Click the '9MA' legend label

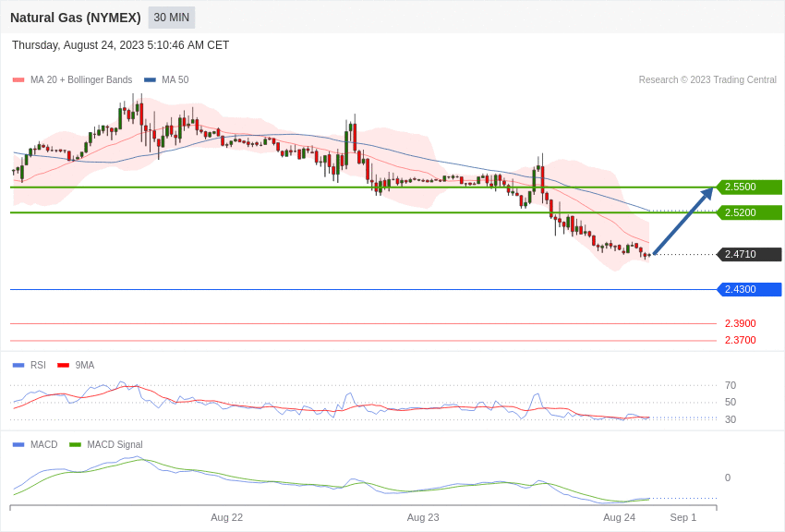click(x=85, y=366)
